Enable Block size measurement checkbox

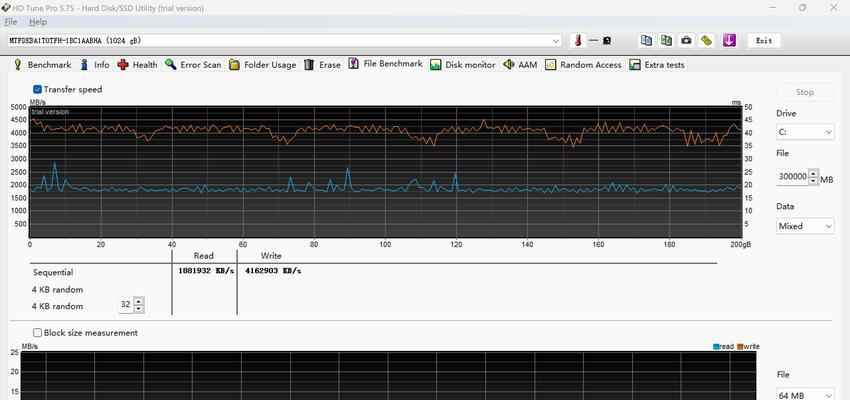tap(37, 333)
